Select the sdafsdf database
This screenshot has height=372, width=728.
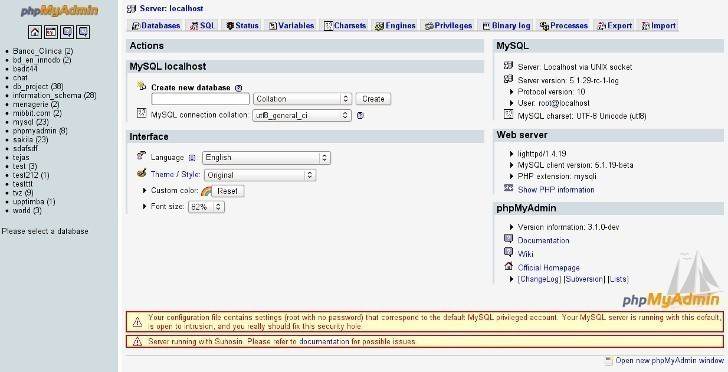26,149
